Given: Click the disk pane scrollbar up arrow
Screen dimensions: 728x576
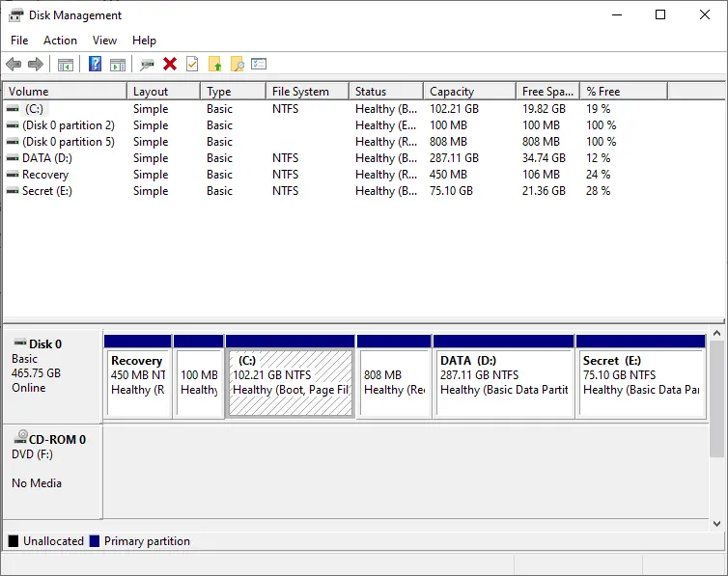Looking at the screenshot, I should coord(716,333).
